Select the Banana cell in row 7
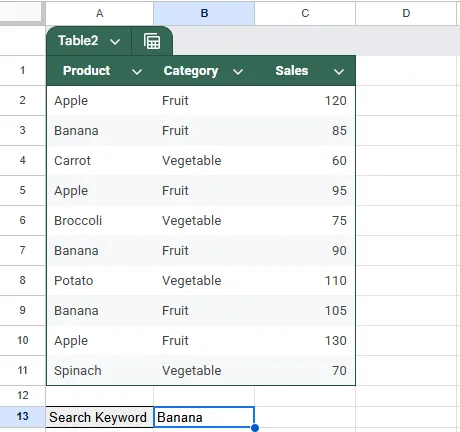460x432 pixels. 100,251
